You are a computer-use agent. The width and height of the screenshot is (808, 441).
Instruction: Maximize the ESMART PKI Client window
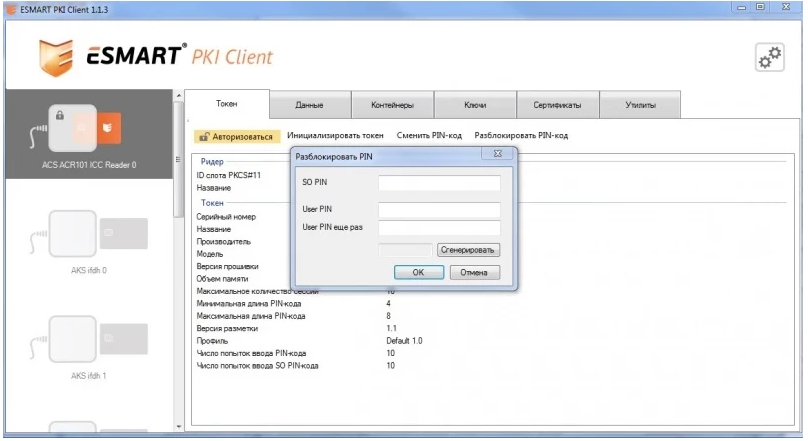tap(761, 7)
